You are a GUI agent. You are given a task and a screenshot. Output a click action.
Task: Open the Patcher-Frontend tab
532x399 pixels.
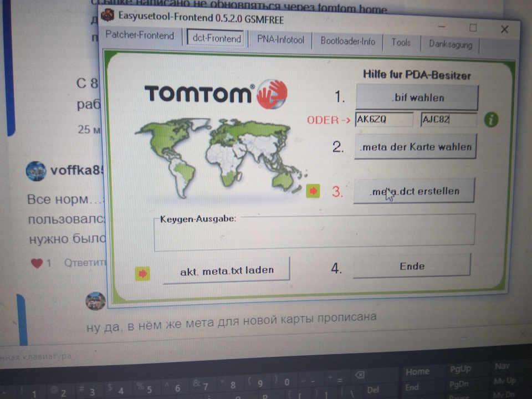click(140, 35)
